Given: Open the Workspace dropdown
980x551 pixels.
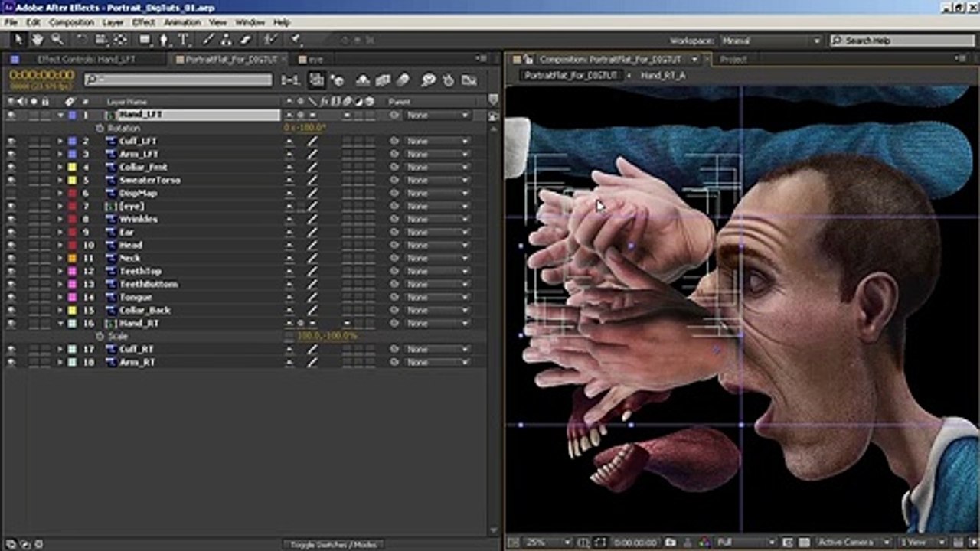Looking at the screenshot, I should click(771, 41).
